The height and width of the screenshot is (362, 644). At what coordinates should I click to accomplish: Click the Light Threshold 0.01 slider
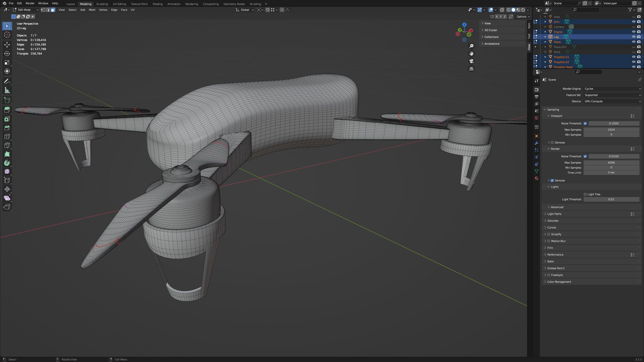(x=611, y=199)
